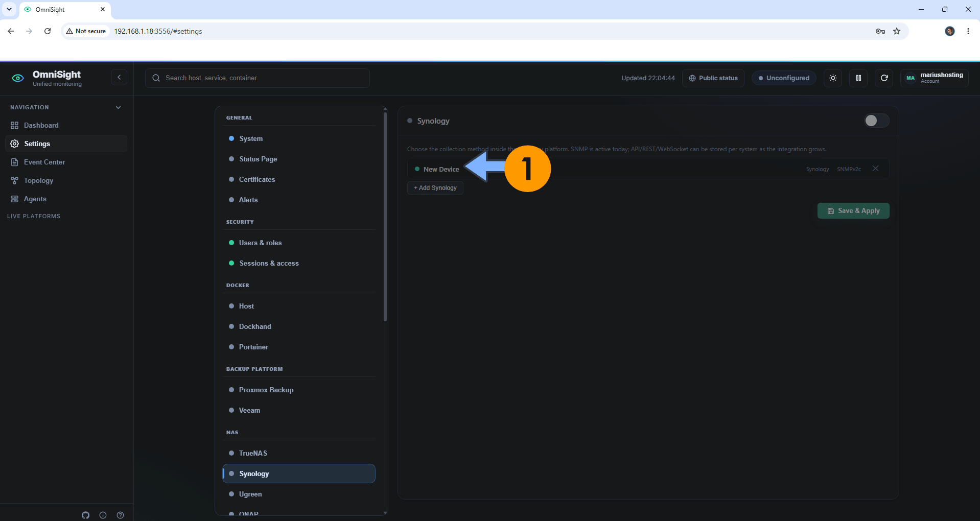
Task: Open Agents in navigation
Action: (x=66, y=199)
